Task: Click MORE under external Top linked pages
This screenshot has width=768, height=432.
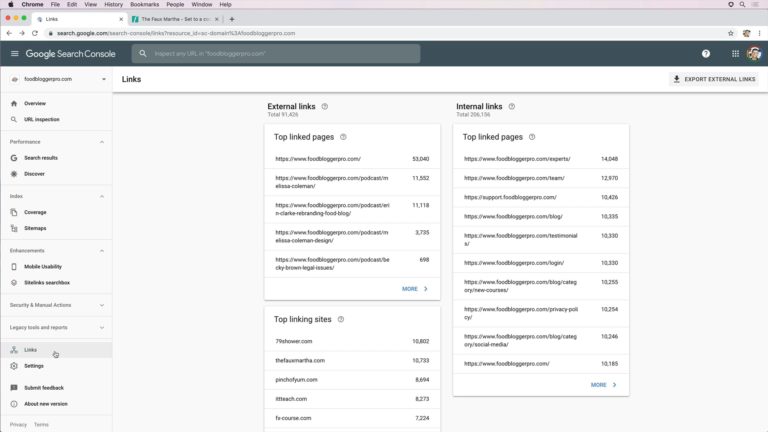Action: point(415,289)
